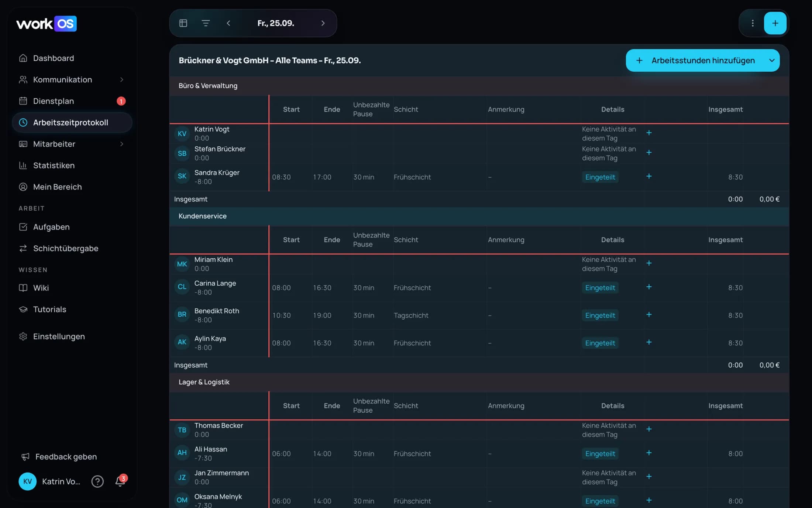Add an entry for Sandra Krüger's row
Screen dimensions: 812x508
click(x=649, y=176)
